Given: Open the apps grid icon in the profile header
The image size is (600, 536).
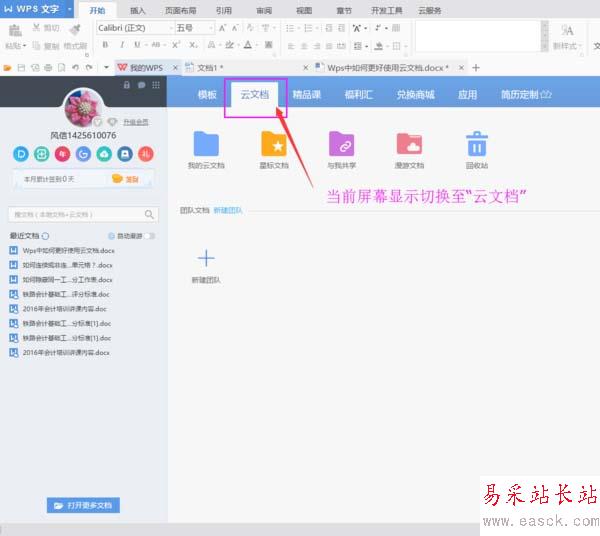Looking at the screenshot, I should 156,85.
